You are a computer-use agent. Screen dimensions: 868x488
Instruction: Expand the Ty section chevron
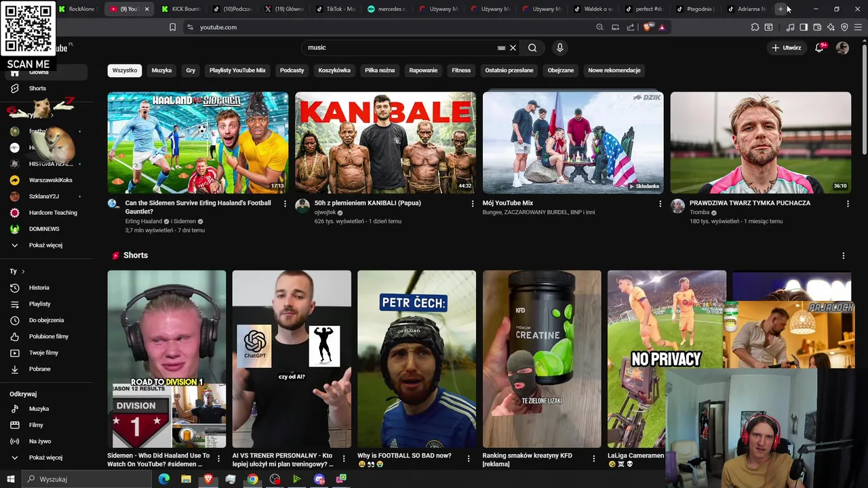point(23,271)
